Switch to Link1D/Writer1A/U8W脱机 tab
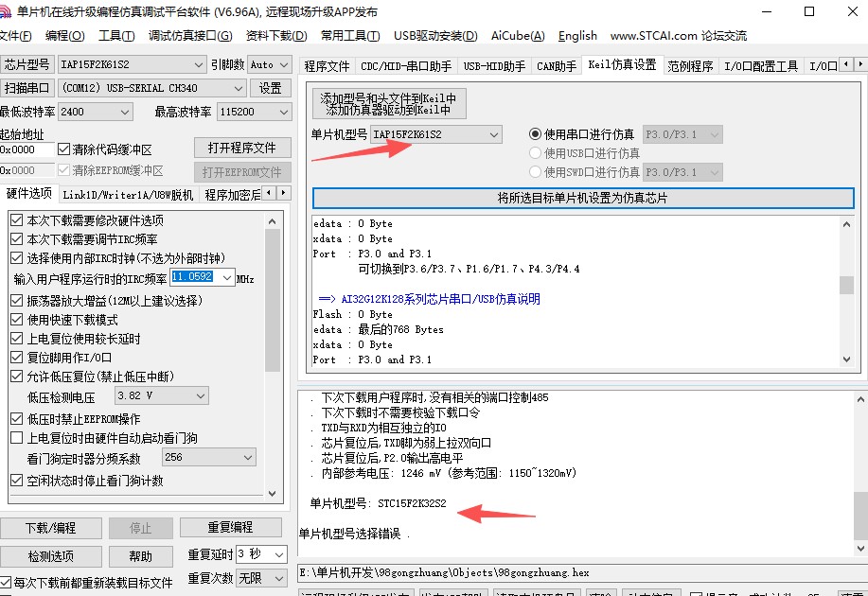868x596 pixels. coord(128,194)
